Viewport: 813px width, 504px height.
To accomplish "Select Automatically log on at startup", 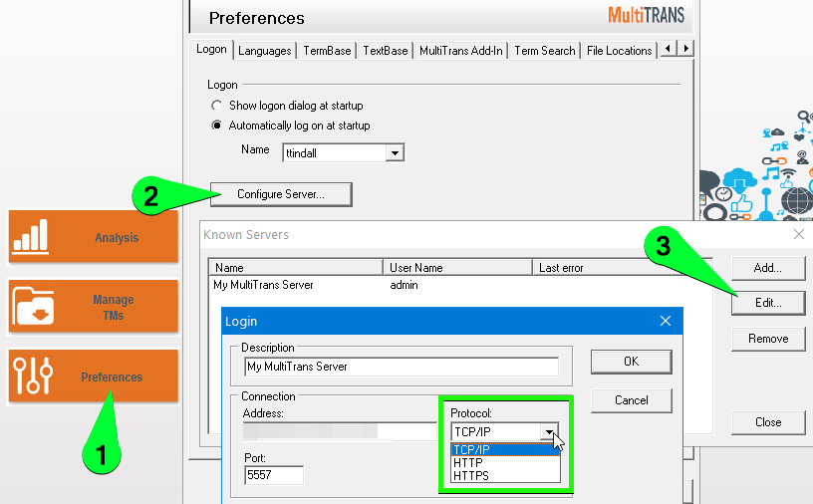I will [291, 126].
